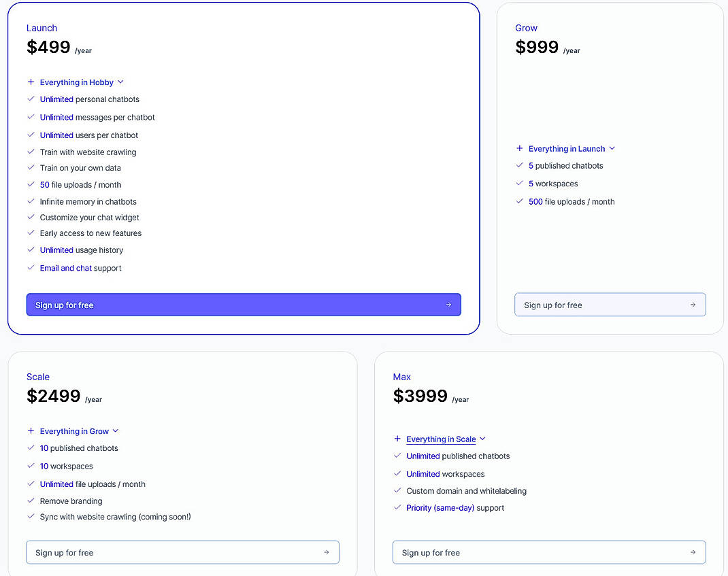Click Priority (same-day) support text
This screenshot has width=728, height=576.
[x=455, y=508]
